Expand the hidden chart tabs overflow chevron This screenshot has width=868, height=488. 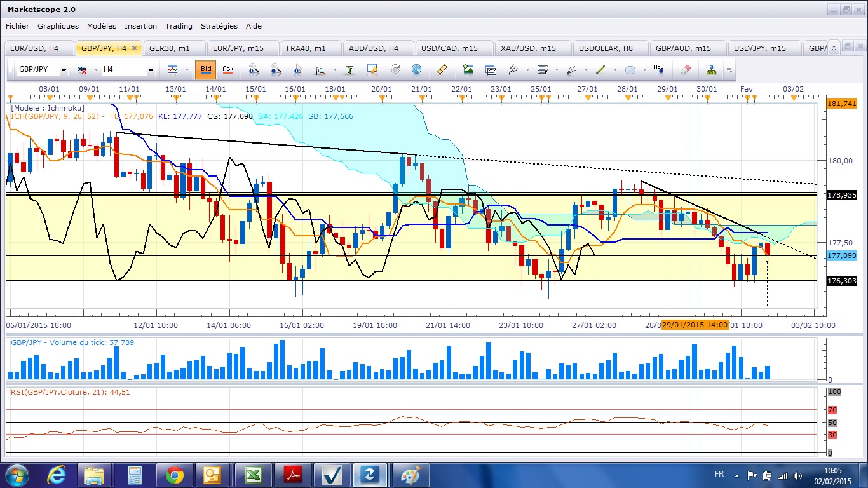(x=834, y=48)
